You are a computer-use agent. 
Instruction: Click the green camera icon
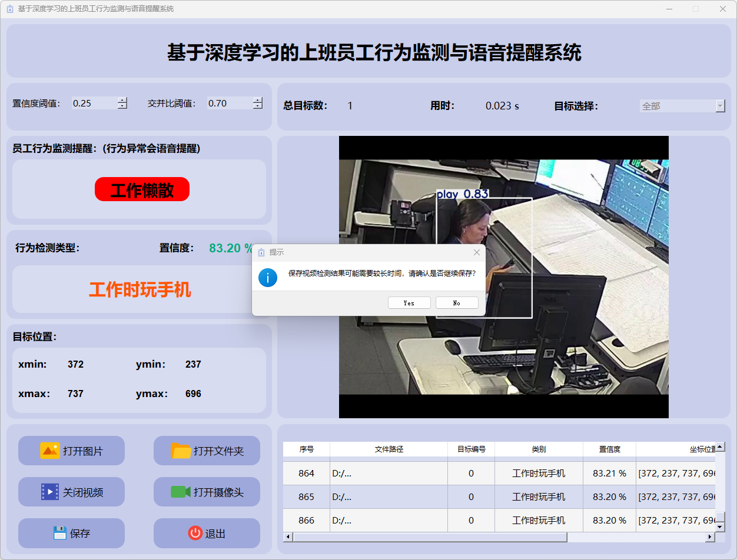[181, 492]
